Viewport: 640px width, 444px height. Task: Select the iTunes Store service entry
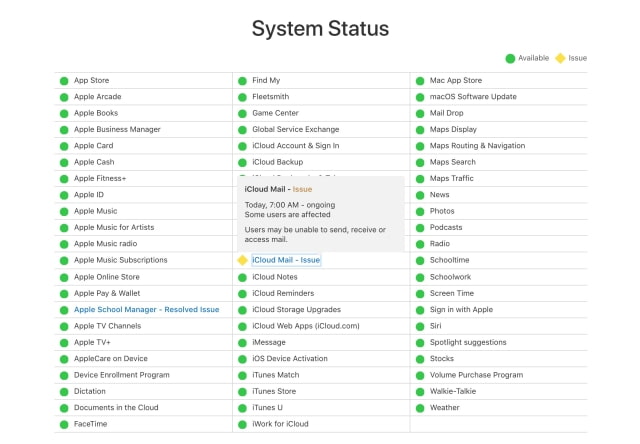274,391
